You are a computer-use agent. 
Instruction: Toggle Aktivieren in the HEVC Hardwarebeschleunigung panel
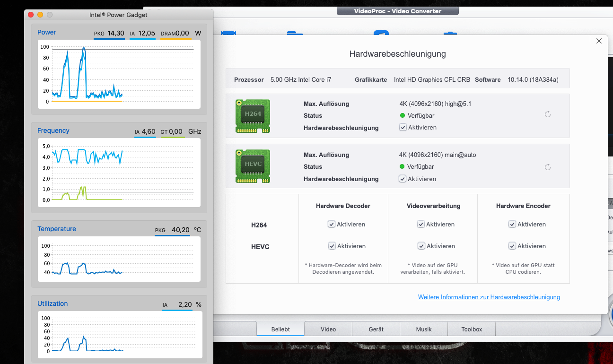click(403, 179)
